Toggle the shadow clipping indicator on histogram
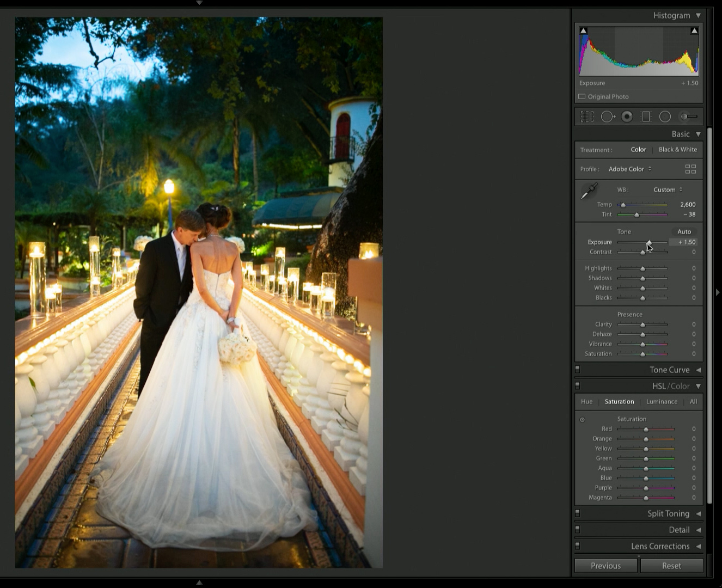Screen dimensions: 722x588 coord(583,30)
